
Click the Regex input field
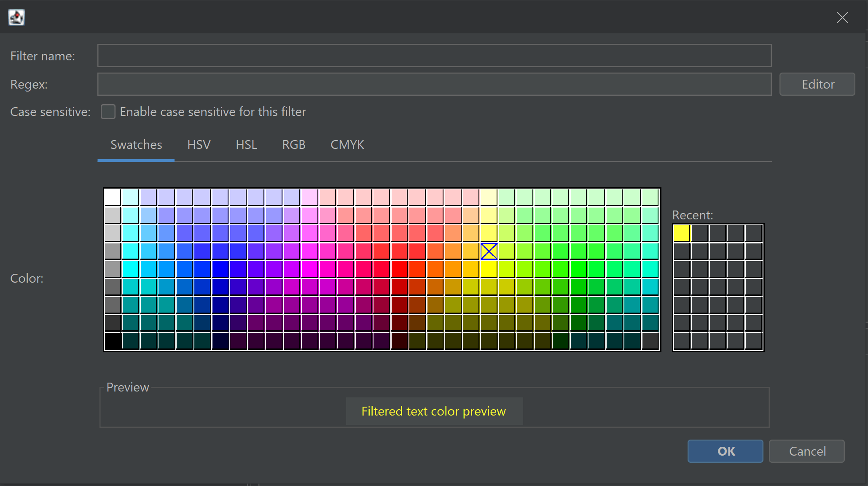(434, 84)
